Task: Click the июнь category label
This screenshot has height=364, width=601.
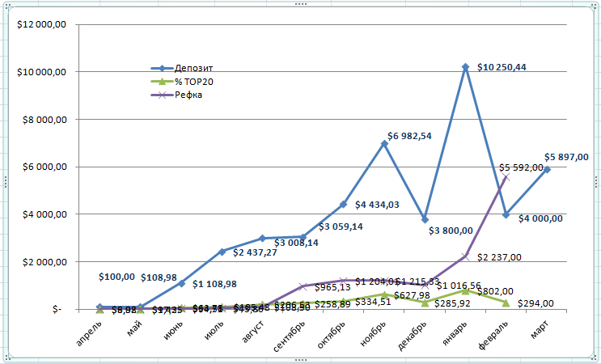Action: coord(174,330)
